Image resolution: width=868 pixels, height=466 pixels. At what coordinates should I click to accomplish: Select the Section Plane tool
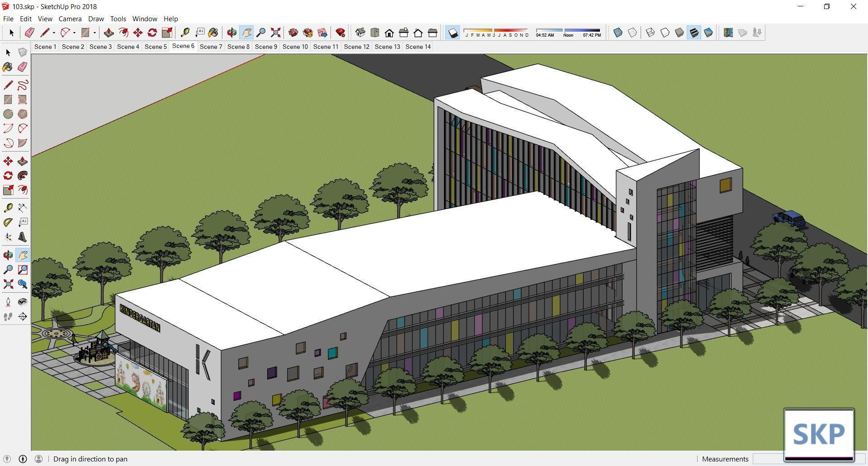23,317
